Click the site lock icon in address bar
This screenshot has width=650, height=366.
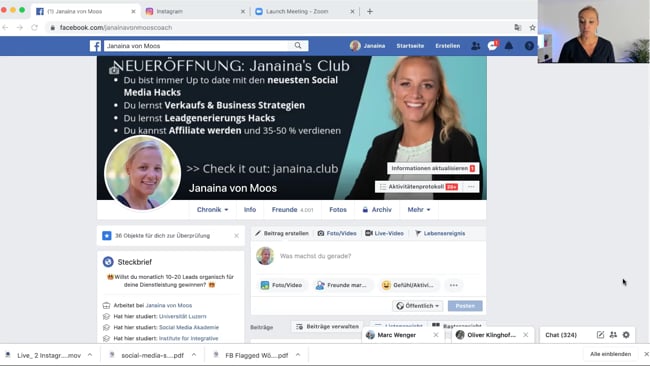click(x=53, y=28)
